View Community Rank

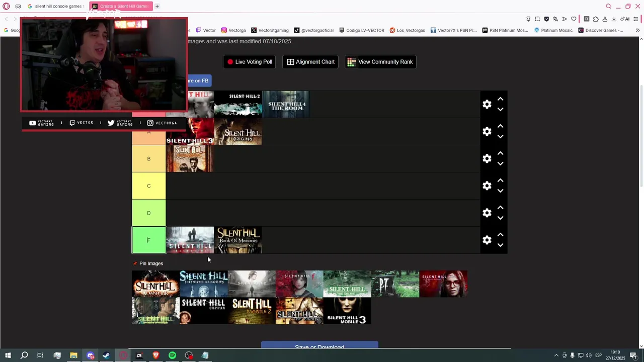[380, 62]
